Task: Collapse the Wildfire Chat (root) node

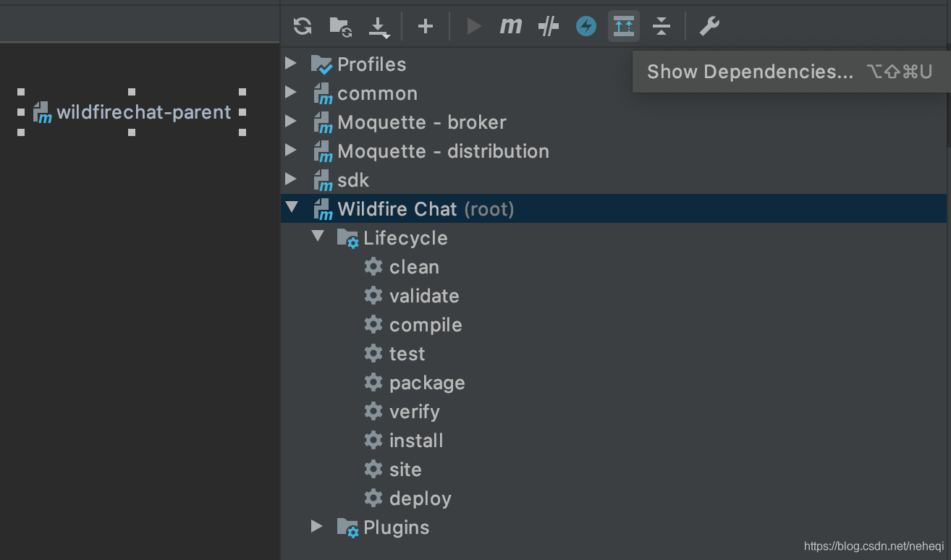Action: [292, 208]
